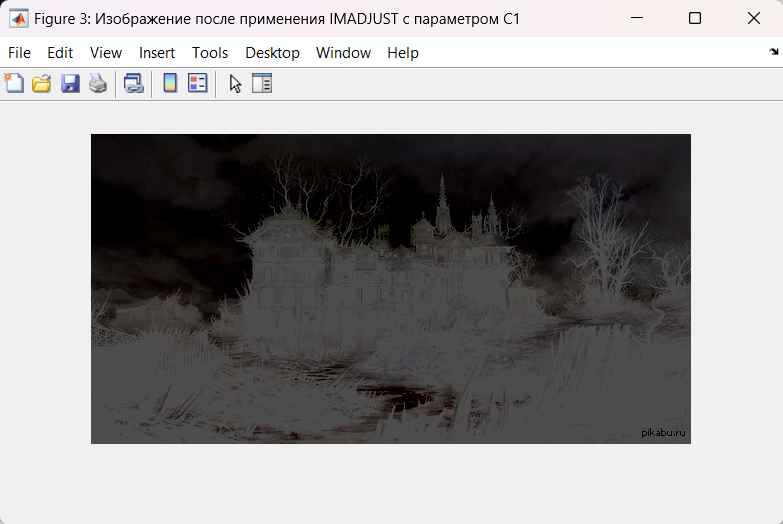Click the displayed haunted house image

[x=391, y=288]
